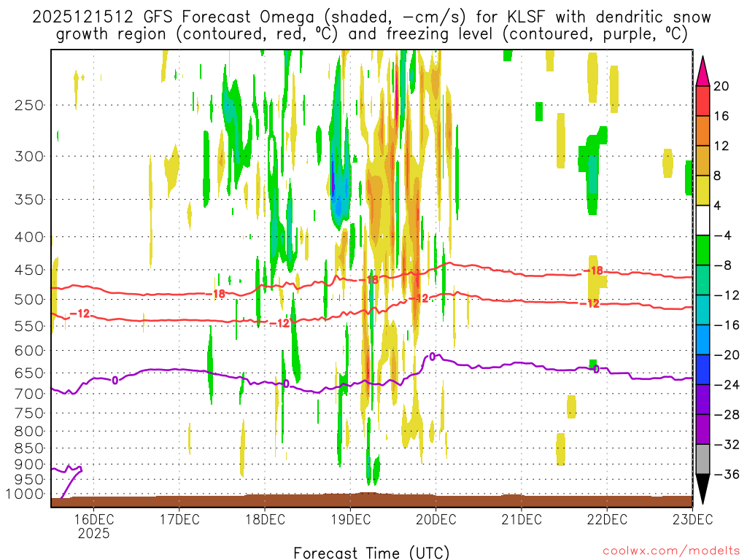The image size is (747, 560).
Task: Click the cyan -12 to -16 colorbar swatch
Action: click(x=703, y=310)
